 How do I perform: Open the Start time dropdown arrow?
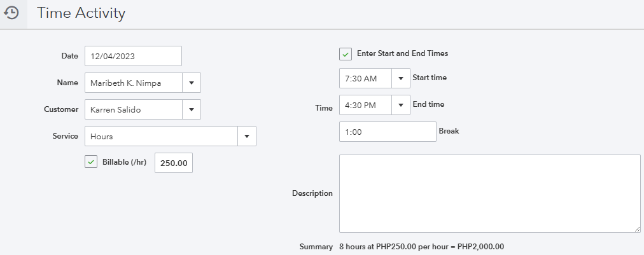pos(401,79)
